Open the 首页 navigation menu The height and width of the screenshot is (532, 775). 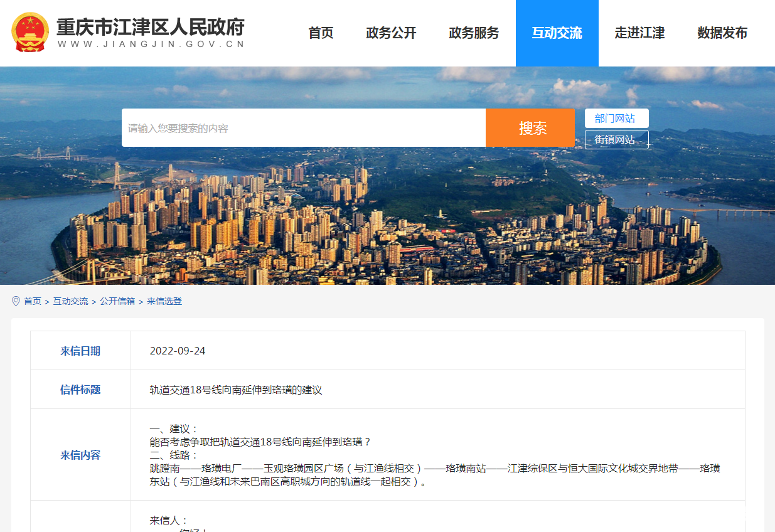[x=321, y=33]
